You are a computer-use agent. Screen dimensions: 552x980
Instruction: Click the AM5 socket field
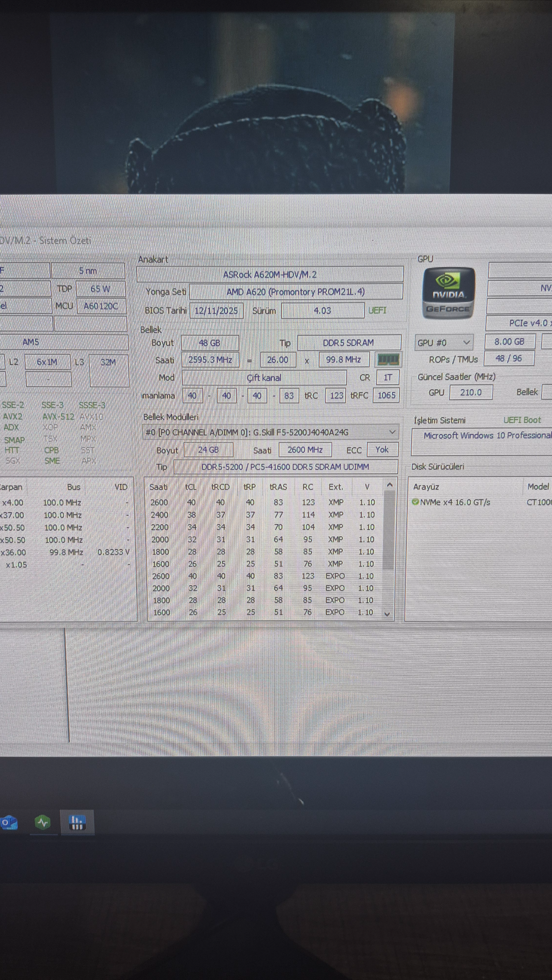[x=64, y=342]
